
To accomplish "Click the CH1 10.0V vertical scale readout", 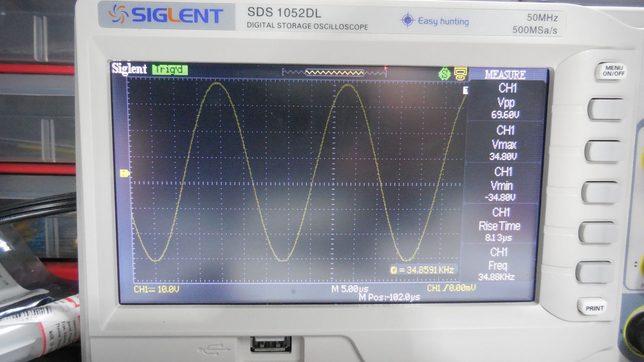I will click(x=156, y=289).
